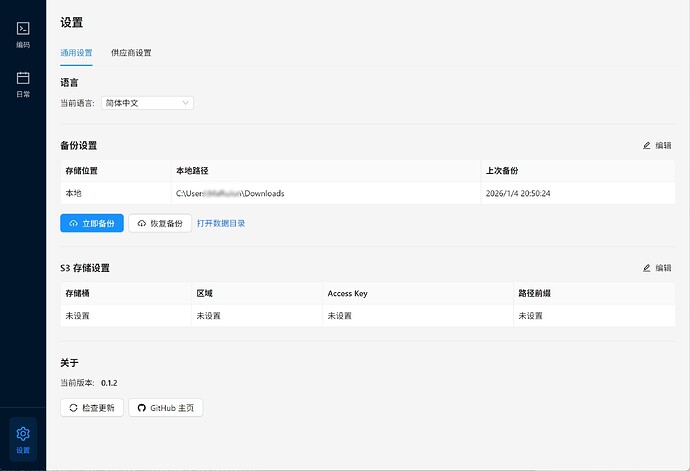Click the cloud upload icon on 立即备份

(73, 224)
